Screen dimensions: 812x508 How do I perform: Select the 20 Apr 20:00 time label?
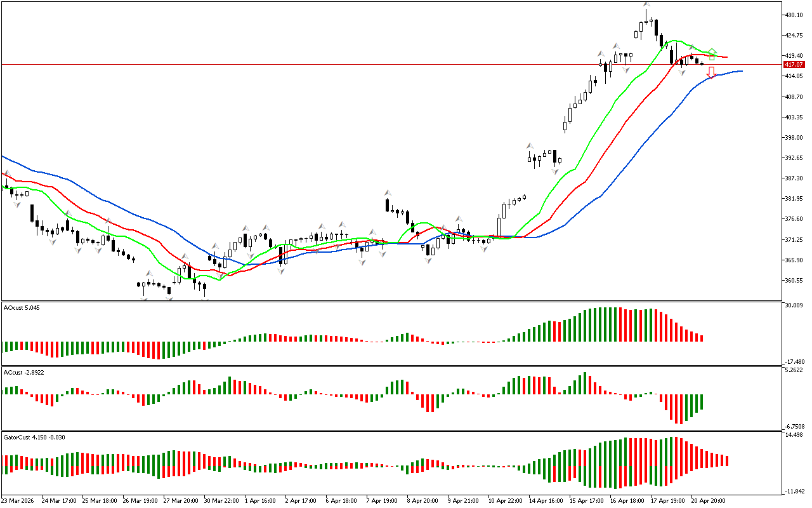[710, 500]
